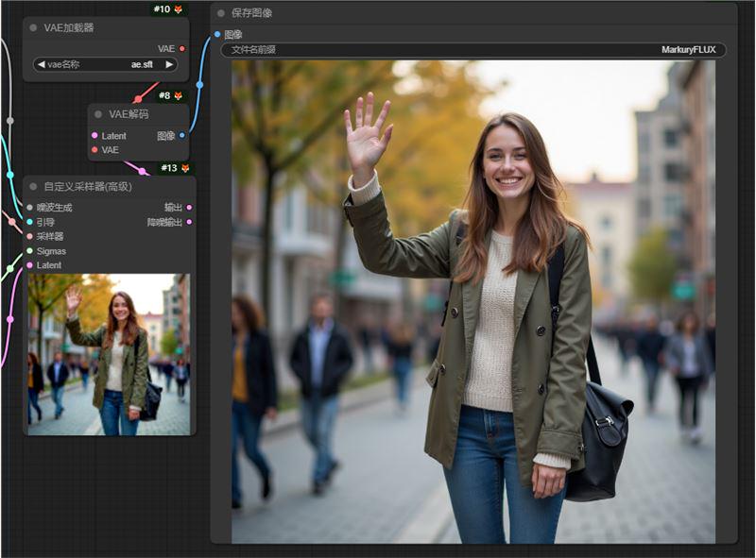Click the right arrow on vae名称 widget
Viewport: 756px width, 558px height.
tap(170, 64)
